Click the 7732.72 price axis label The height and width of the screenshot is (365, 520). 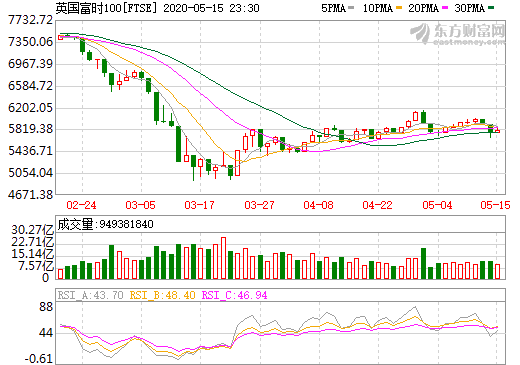click(30, 20)
